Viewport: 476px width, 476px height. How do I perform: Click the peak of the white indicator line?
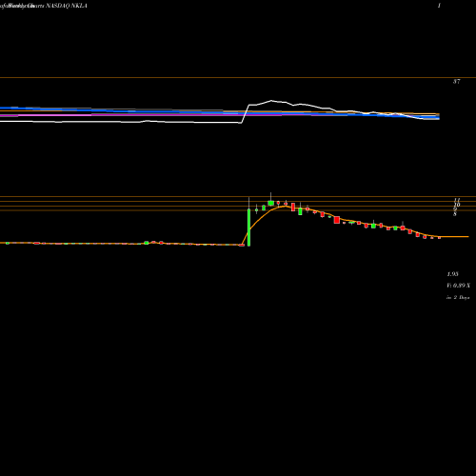[271, 101]
